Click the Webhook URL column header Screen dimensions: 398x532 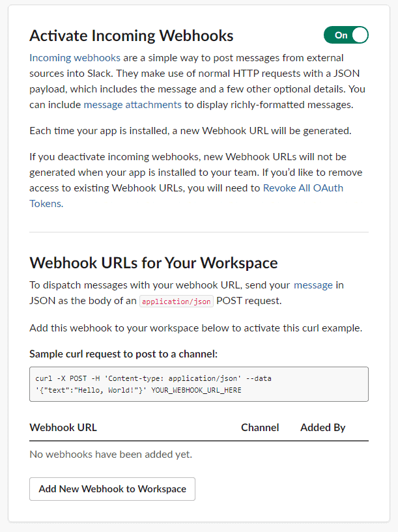click(63, 428)
